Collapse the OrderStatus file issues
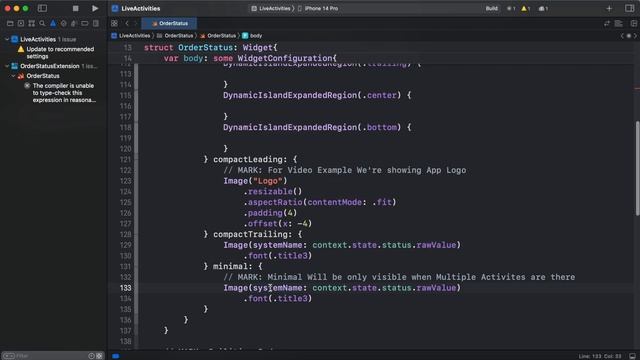Viewport: 640px width, 360px height. coord(13,76)
